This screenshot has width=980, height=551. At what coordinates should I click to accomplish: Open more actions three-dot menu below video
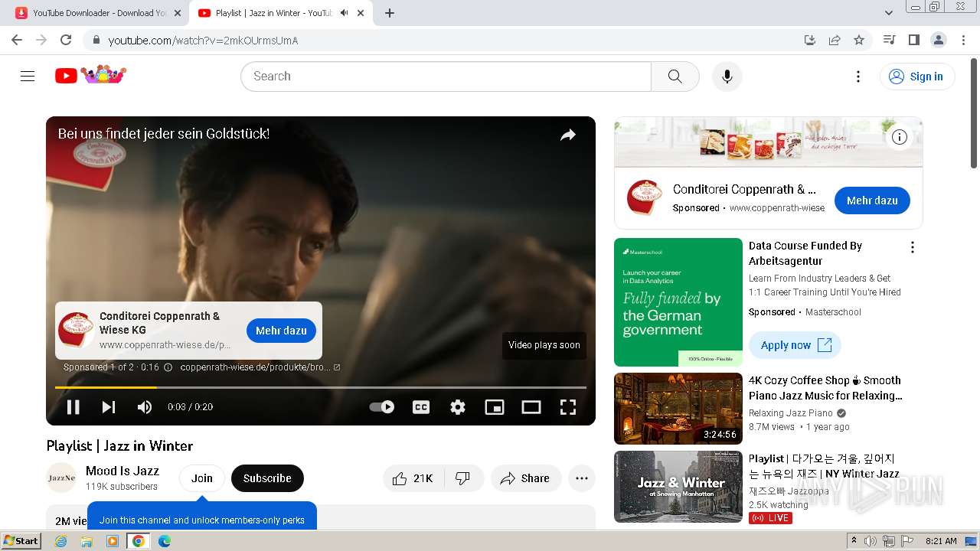pyautogui.click(x=582, y=478)
